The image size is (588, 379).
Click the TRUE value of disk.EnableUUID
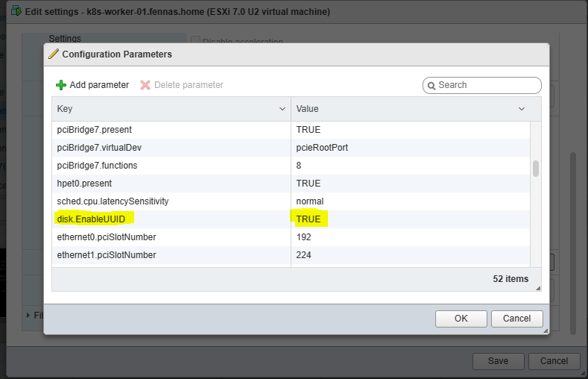(x=309, y=219)
